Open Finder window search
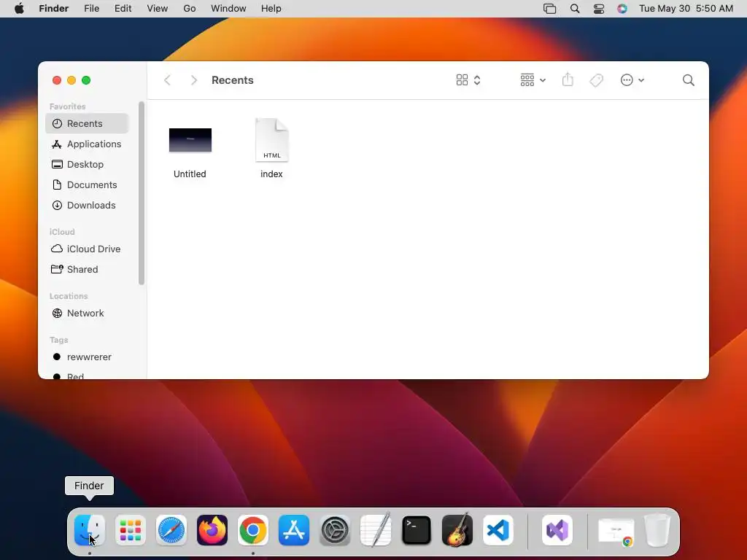 tap(688, 80)
